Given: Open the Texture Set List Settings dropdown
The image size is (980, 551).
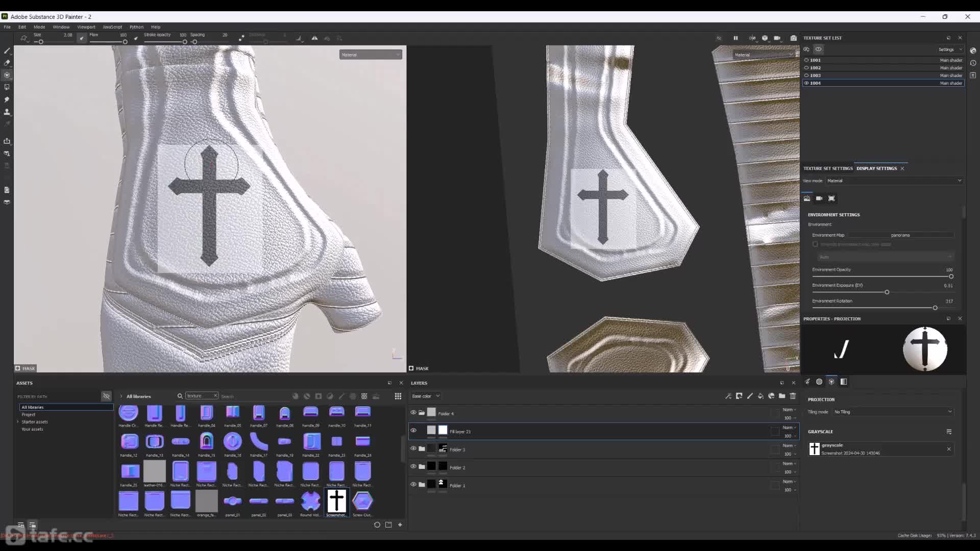Looking at the screenshot, I should pos(950,49).
